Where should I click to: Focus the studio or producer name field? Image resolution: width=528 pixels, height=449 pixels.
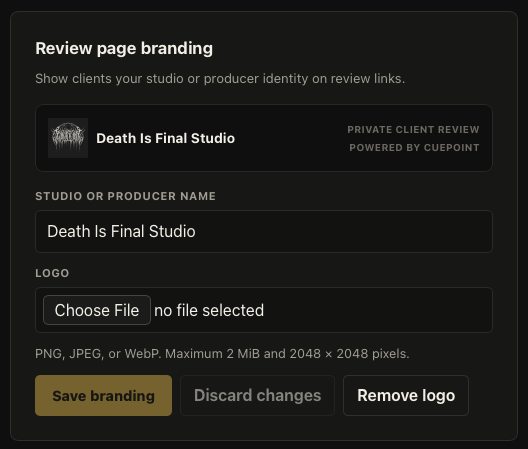click(264, 231)
